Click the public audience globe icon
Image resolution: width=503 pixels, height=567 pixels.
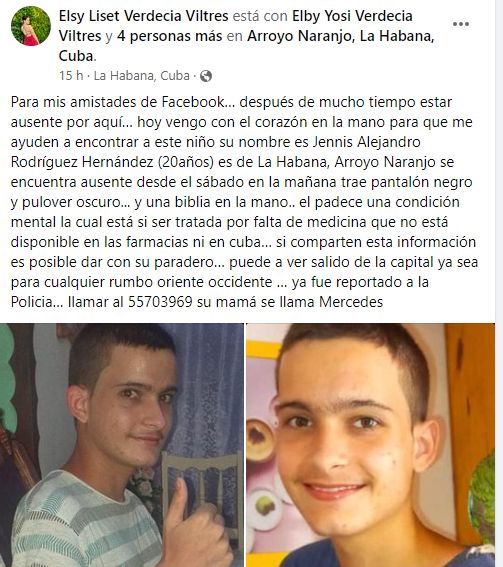(206, 76)
